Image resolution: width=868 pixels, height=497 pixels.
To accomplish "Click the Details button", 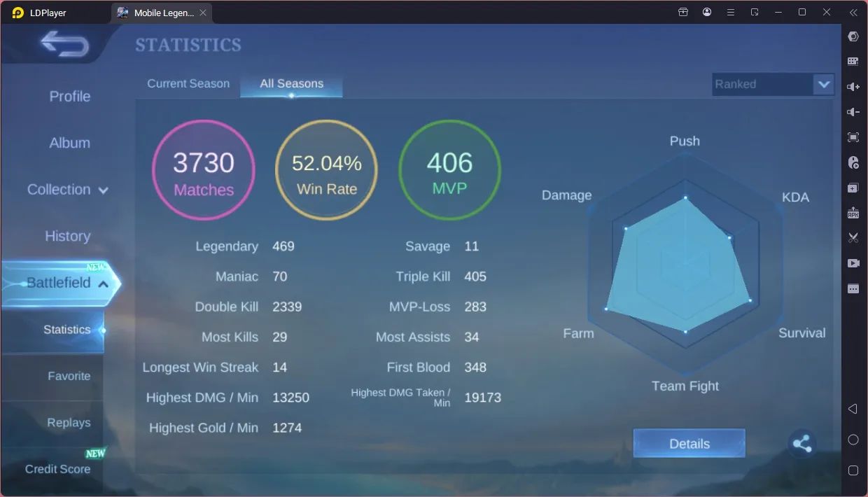I will [x=689, y=443].
